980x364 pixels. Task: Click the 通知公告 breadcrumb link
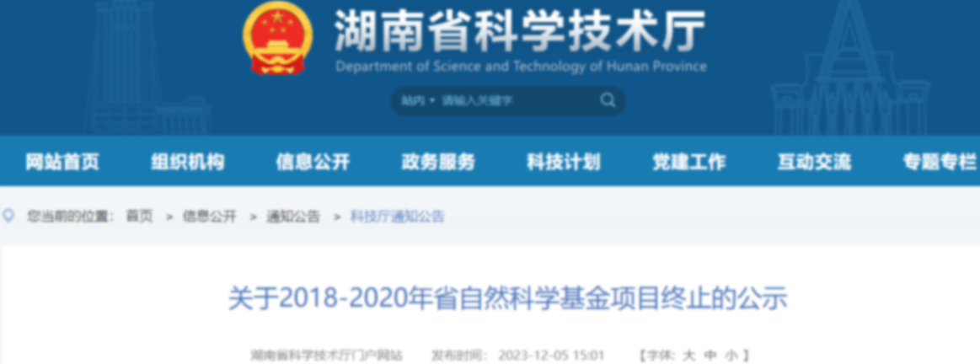[x=293, y=217]
